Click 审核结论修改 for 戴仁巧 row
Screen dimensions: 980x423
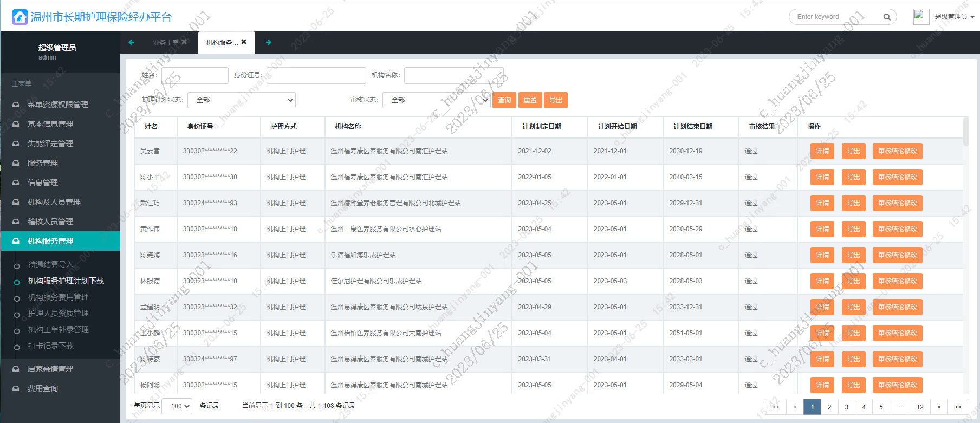pos(898,203)
